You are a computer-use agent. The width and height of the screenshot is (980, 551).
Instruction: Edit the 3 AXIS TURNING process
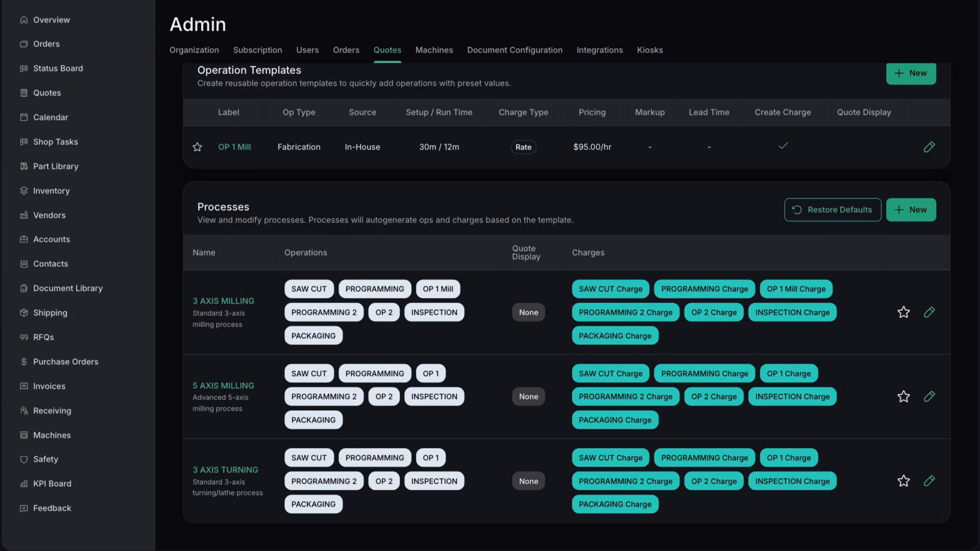click(929, 481)
